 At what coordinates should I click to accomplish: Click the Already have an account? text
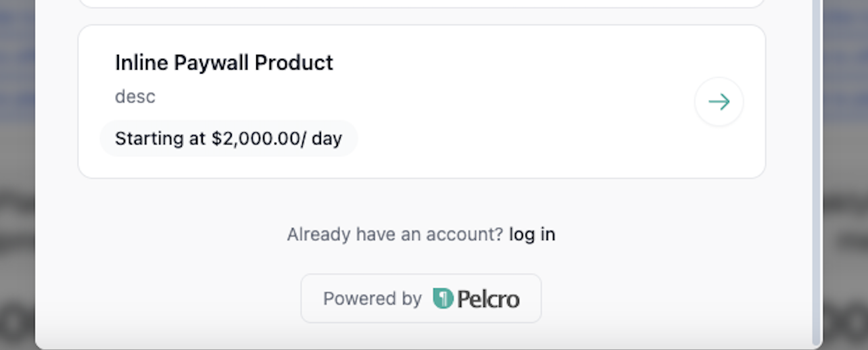point(395,234)
